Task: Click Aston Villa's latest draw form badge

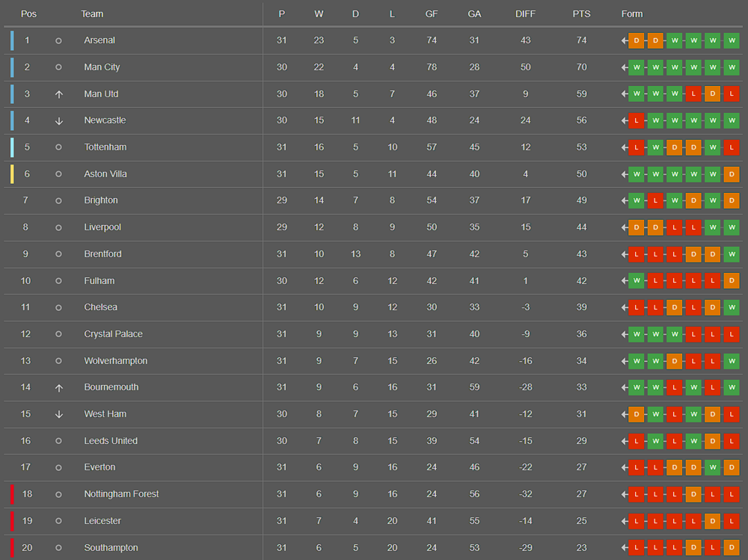Action: (732, 174)
